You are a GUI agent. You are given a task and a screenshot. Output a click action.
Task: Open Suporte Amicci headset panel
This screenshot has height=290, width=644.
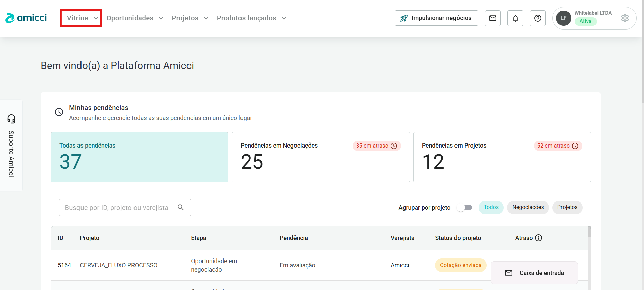click(11, 146)
